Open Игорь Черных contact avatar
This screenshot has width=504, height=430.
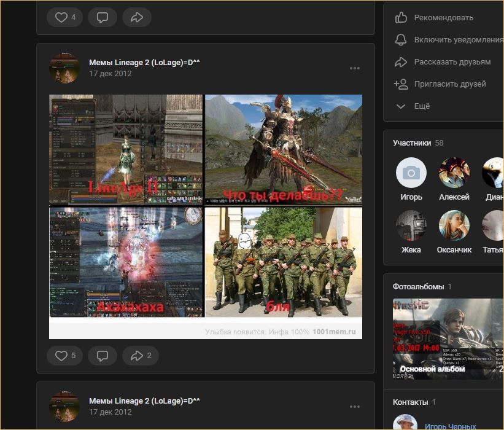[405, 422]
